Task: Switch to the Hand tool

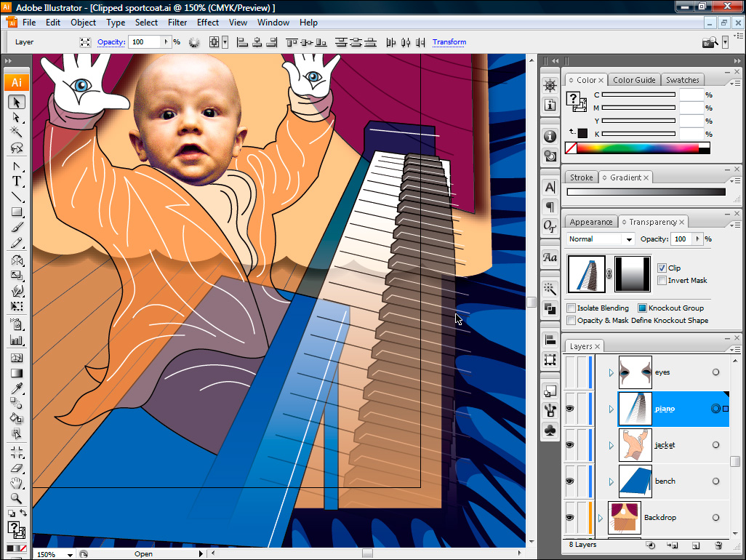Action: [16, 483]
